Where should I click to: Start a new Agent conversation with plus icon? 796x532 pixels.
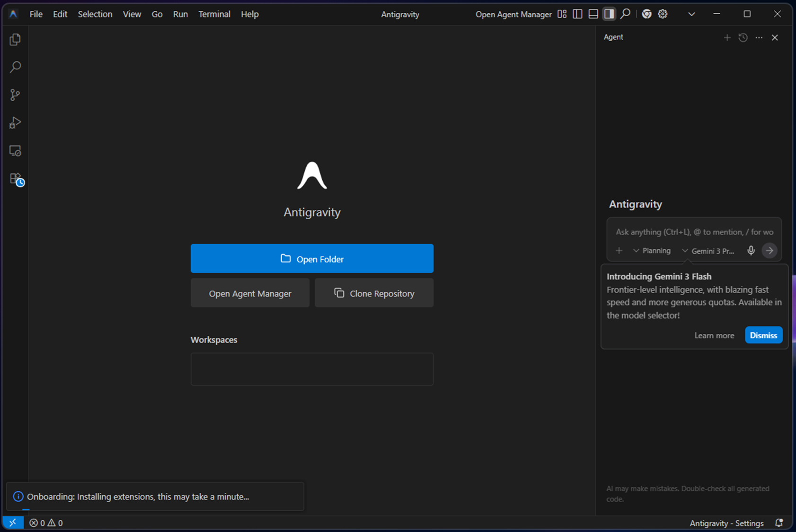(727, 37)
